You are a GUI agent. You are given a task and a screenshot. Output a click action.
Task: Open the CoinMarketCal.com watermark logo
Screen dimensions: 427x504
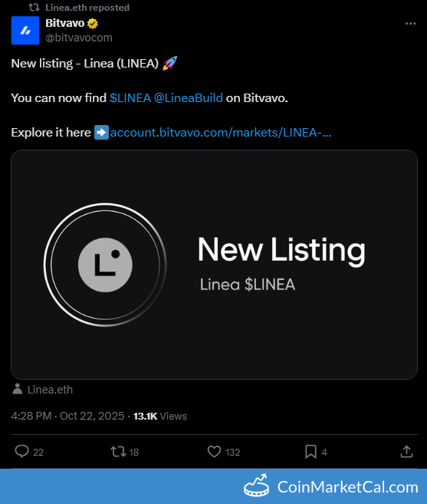pos(331,486)
